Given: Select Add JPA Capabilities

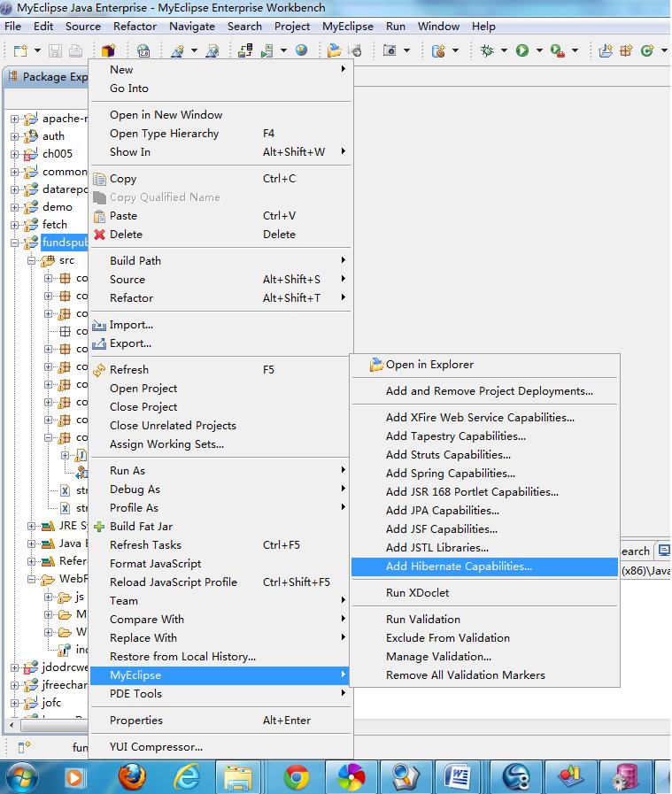Looking at the screenshot, I should click(484, 511).
